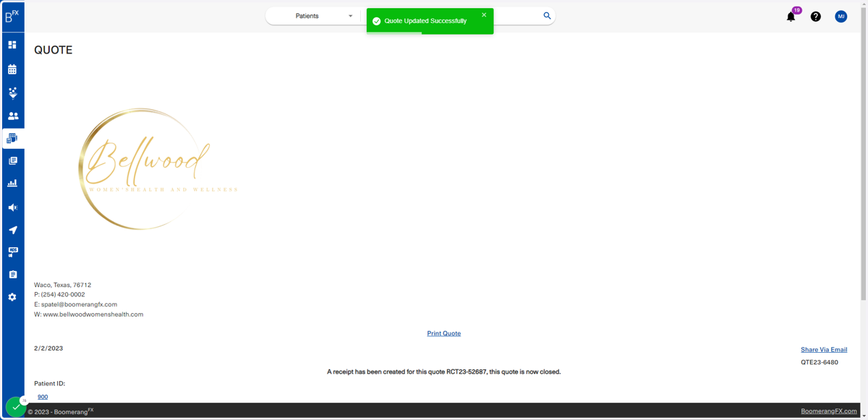This screenshot has width=868, height=420.
Task: Click the receipt created closed-quote notice
Action: point(443,372)
